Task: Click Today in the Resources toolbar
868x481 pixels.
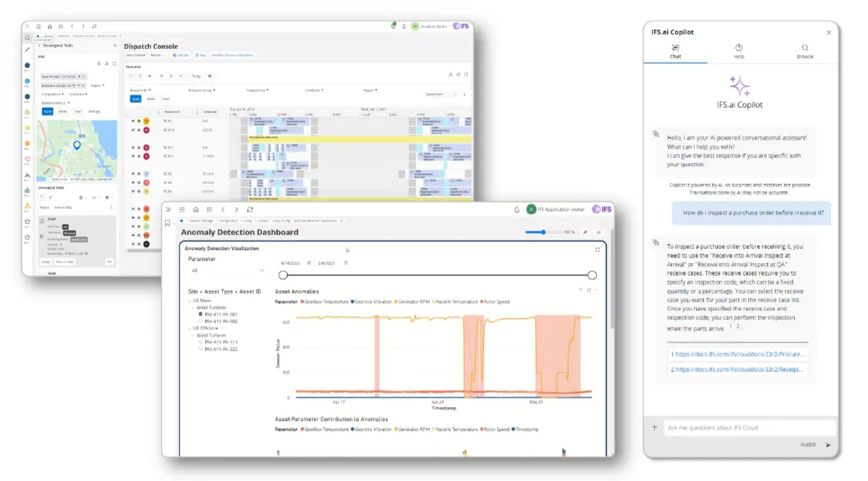Action: pyautogui.click(x=196, y=76)
